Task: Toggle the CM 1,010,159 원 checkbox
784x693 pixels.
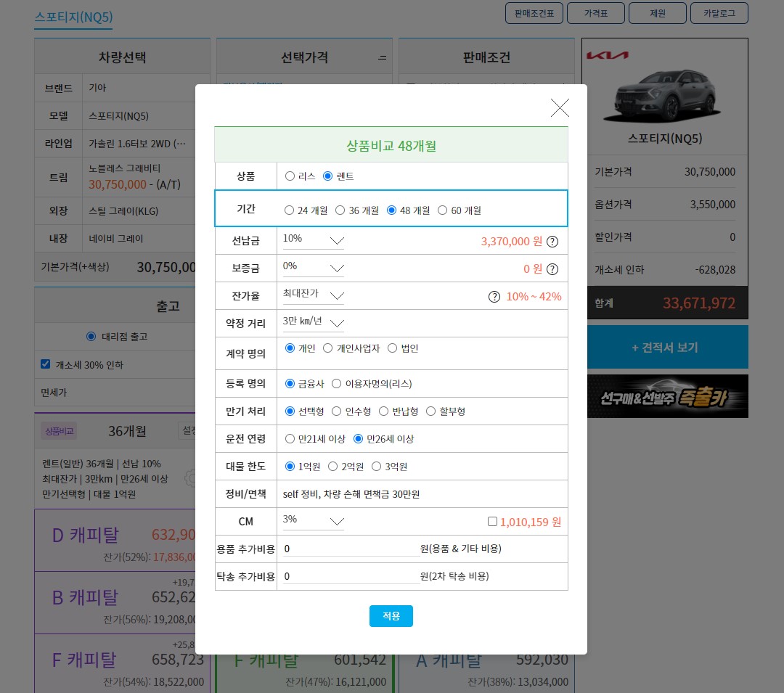Action: [492, 522]
